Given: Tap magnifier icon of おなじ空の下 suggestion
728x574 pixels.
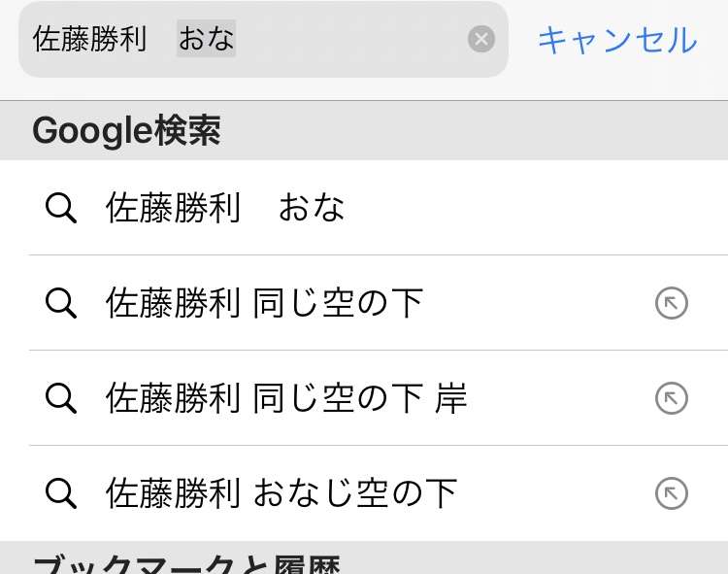Looking at the screenshot, I should pos(61,493).
